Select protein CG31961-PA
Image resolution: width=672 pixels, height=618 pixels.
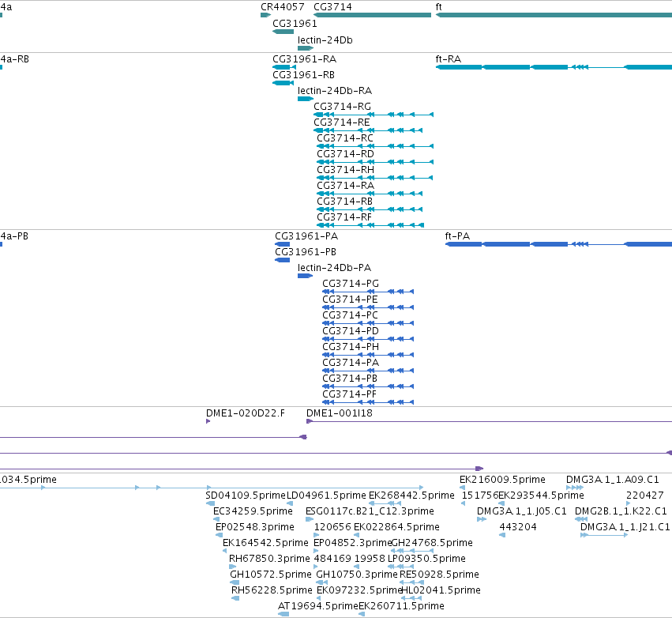[283, 244]
